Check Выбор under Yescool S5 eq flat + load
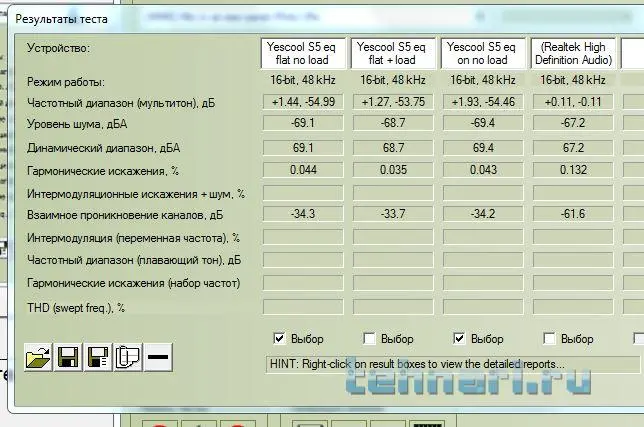The width and height of the screenshot is (644, 427). (x=369, y=338)
